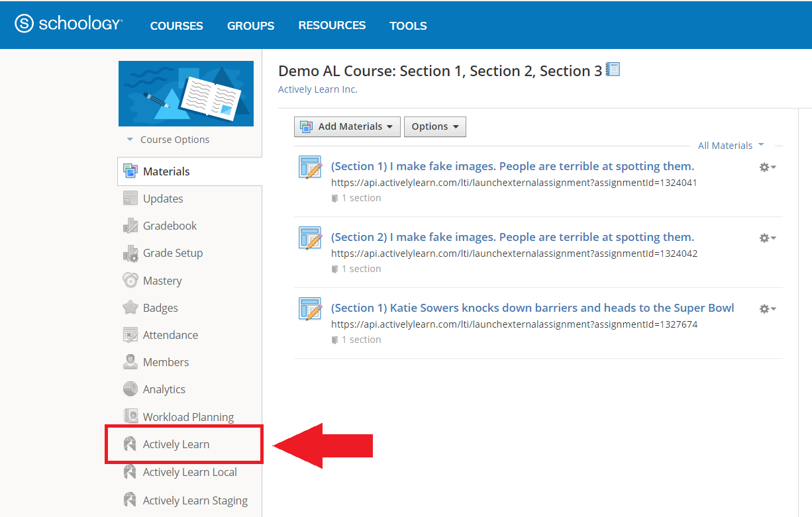Click the Actively Learn Local icon
The height and width of the screenshot is (517, 812).
point(130,472)
